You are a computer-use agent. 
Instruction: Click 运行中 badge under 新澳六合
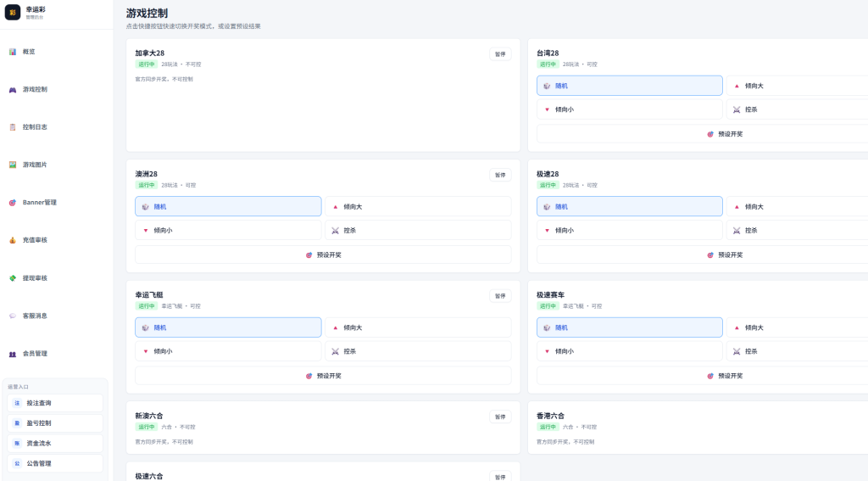pyautogui.click(x=146, y=427)
